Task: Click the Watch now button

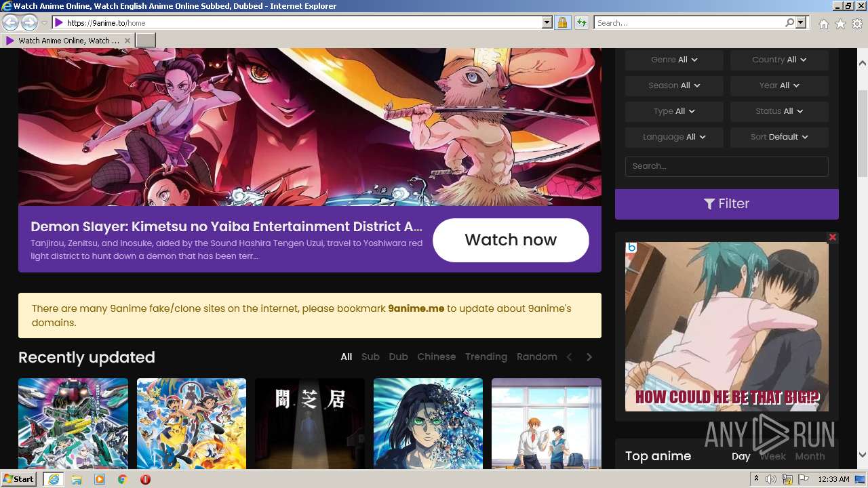Action: [511, 240]
